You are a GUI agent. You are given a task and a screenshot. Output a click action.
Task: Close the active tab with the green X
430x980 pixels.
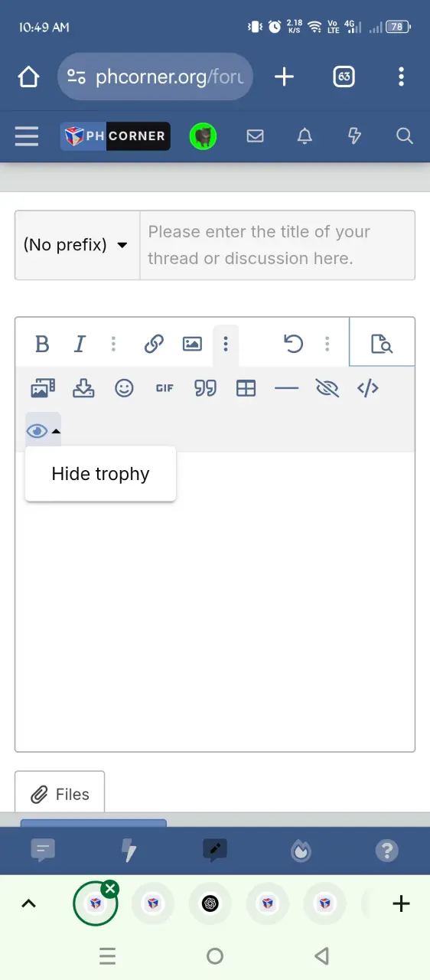pyautogui.click(x=110, y=889)
